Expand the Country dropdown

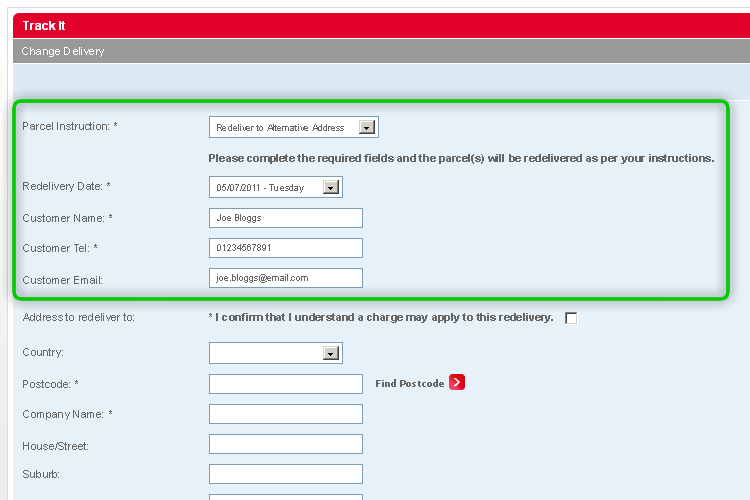(276, 353)
